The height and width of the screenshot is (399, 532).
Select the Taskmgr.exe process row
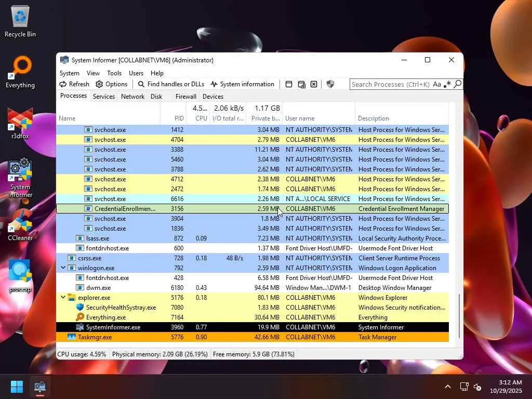tap(252, 337)
